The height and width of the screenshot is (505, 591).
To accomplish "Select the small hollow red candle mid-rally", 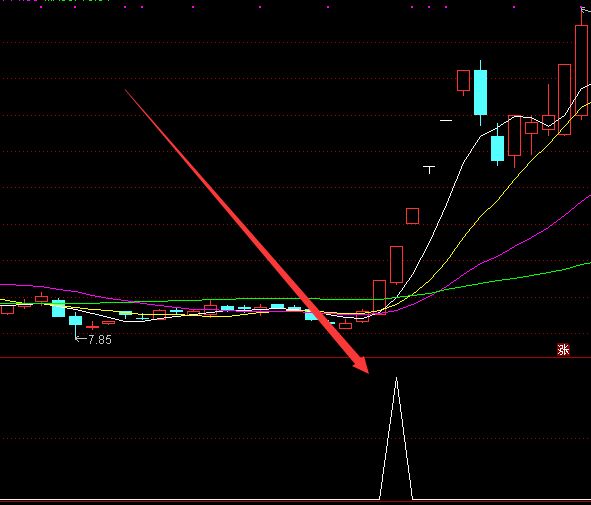I will tap(412, 216).
